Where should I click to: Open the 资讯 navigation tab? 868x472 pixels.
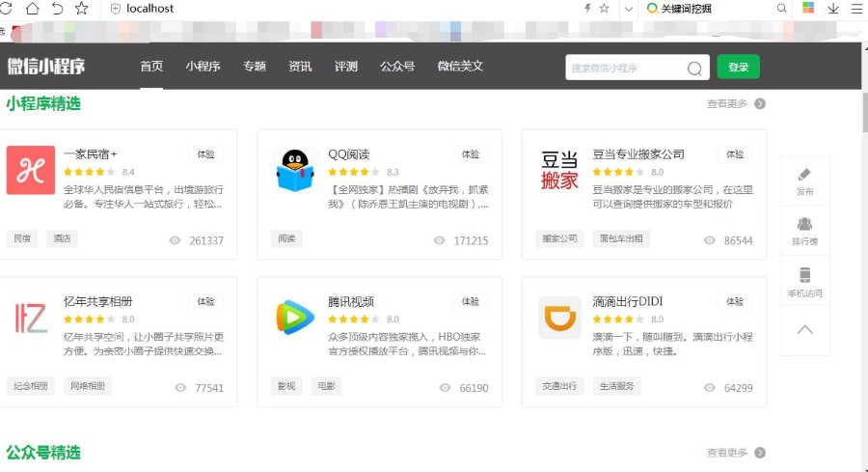pos(300,67)
